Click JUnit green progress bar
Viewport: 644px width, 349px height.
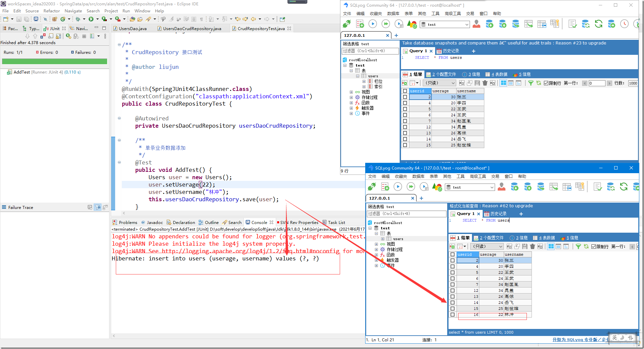(55, 61)
